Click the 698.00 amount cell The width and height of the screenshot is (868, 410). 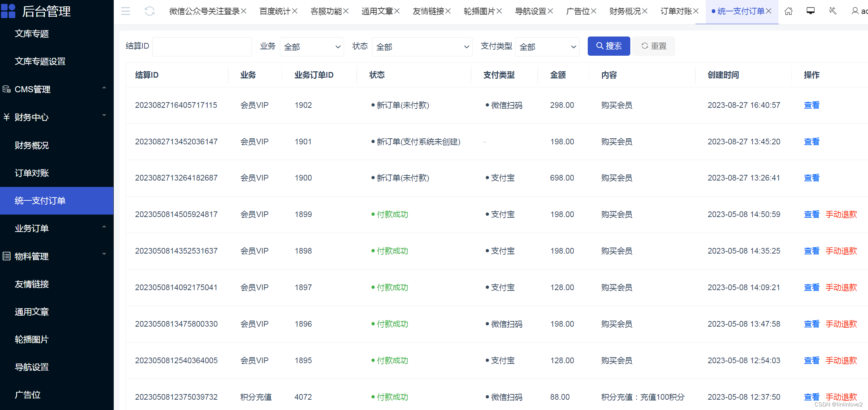[562, 178]
